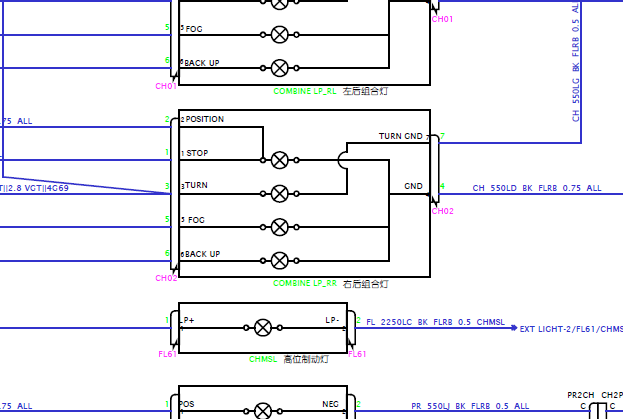Click the LP- terminal label
623x419 pixels.
(x=332, y=320)
